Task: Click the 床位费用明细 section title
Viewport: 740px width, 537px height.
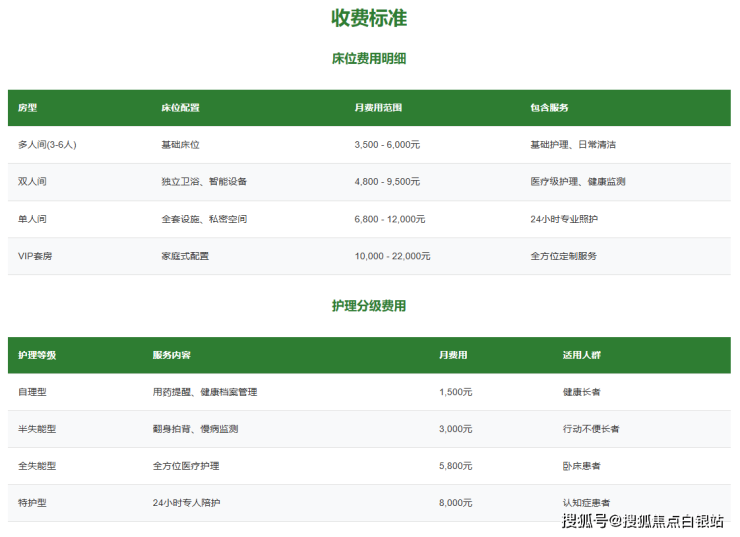Action: [369, 59]
